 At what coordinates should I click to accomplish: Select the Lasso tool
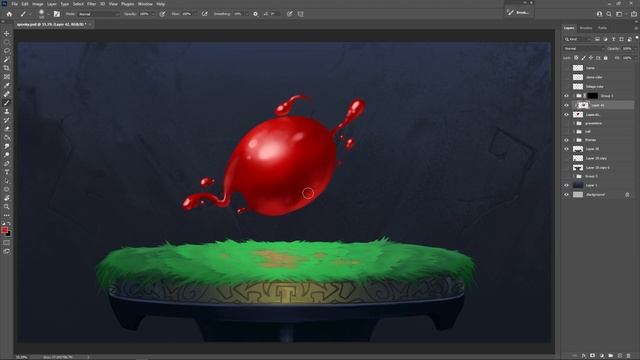coord(7,51)
